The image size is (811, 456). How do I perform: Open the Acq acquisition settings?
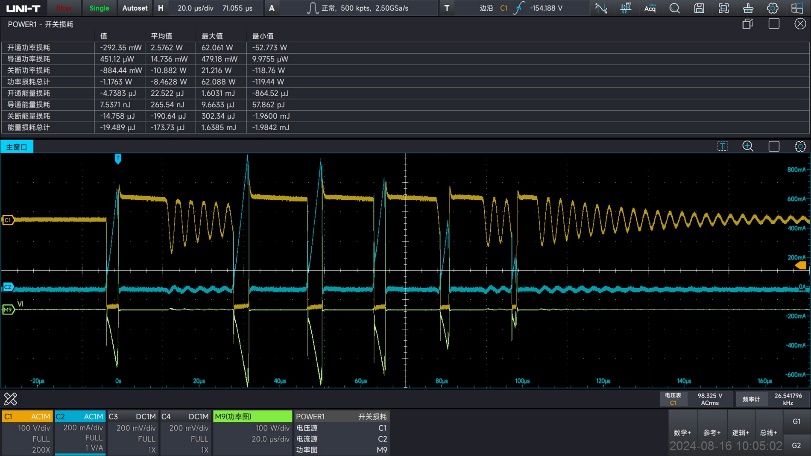tap(649, 8)
